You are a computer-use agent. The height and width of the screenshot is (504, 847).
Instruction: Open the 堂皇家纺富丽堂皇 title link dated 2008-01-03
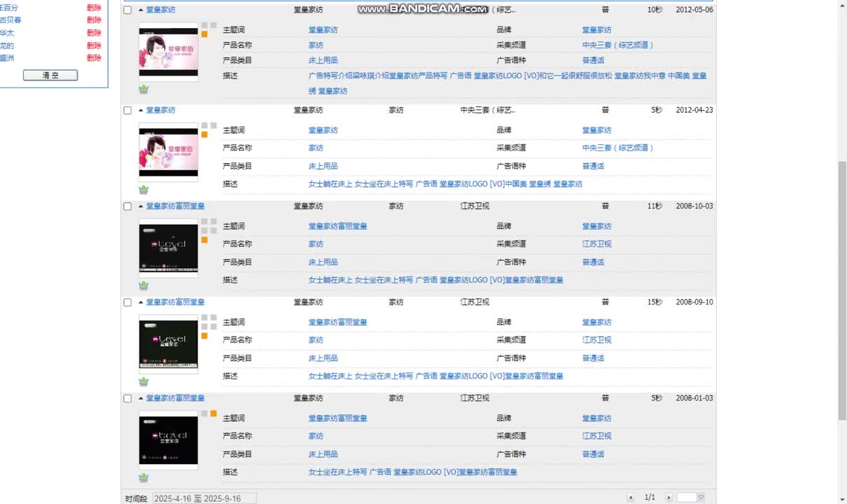176,398
